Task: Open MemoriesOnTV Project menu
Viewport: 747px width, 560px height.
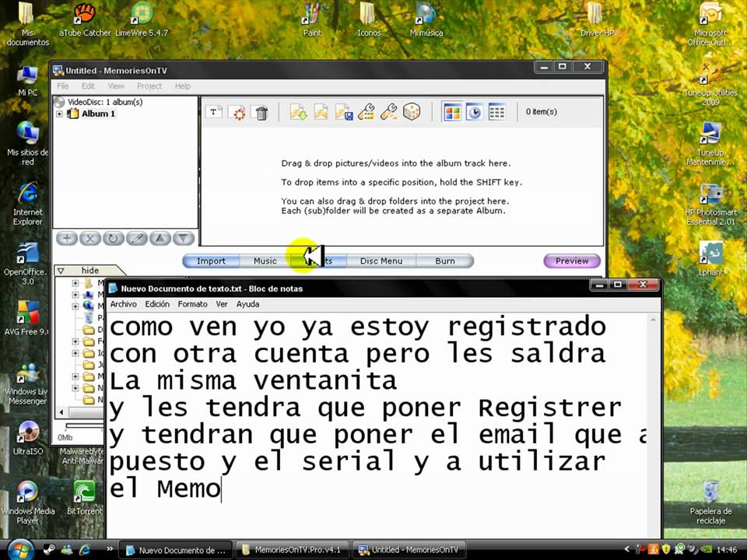Action: (x=149, y=86)
